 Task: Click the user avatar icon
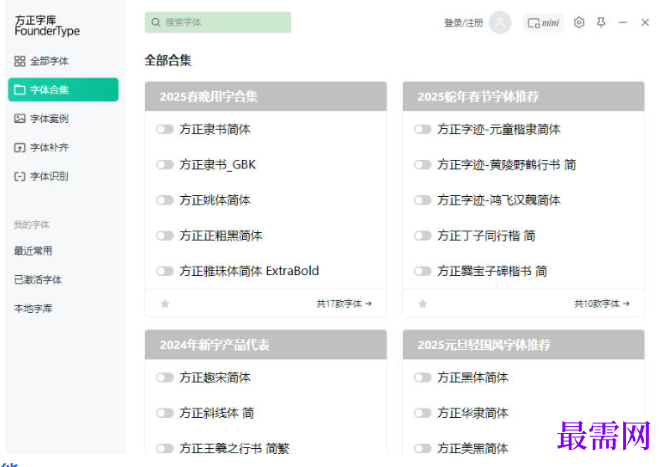500,23
